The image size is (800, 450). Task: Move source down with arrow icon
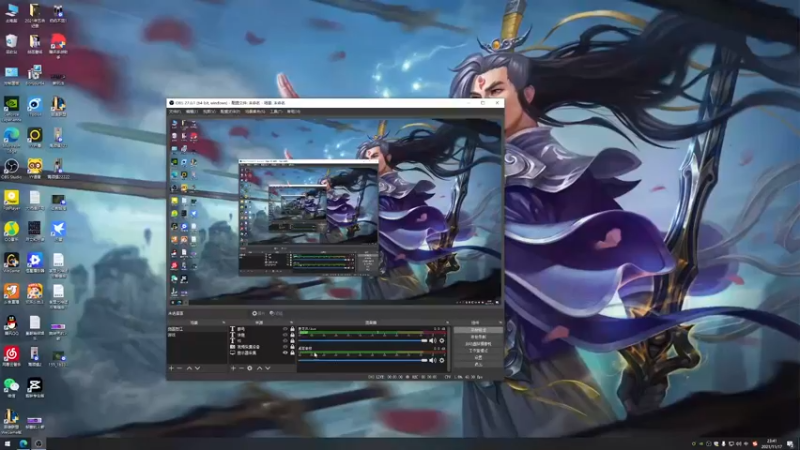[x=268, y=368]
